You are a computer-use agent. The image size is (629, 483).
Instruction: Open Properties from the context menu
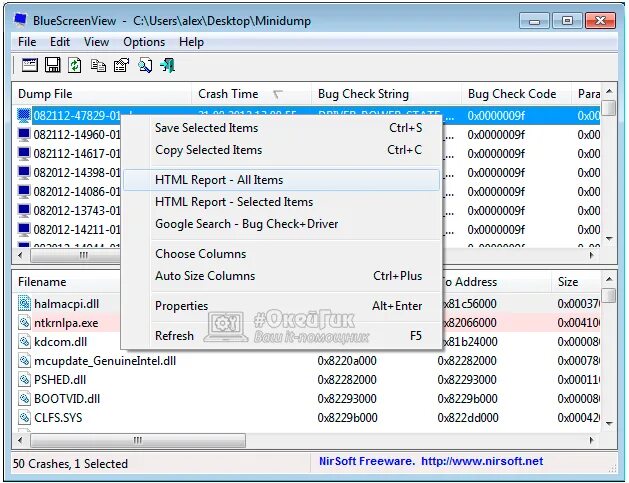pyautogui.click(x=282, y=306)
